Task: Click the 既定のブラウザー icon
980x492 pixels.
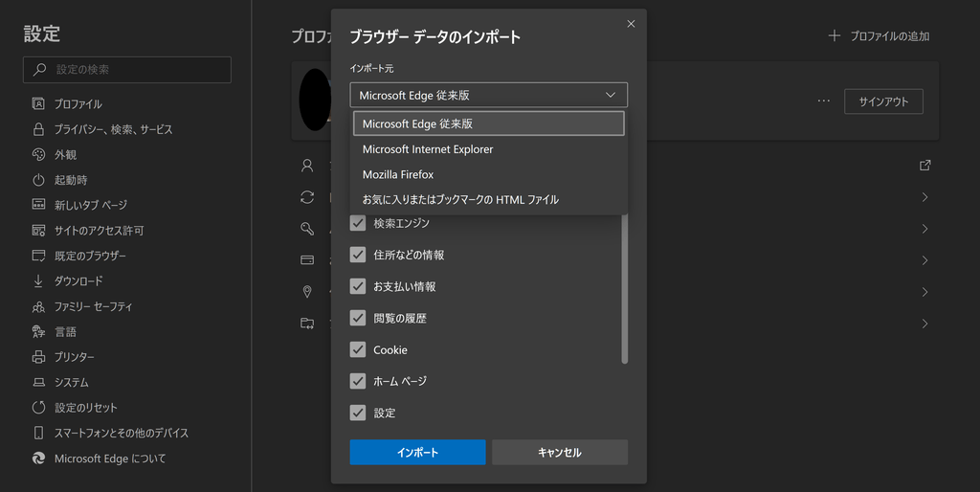Action: coord(38,256)
